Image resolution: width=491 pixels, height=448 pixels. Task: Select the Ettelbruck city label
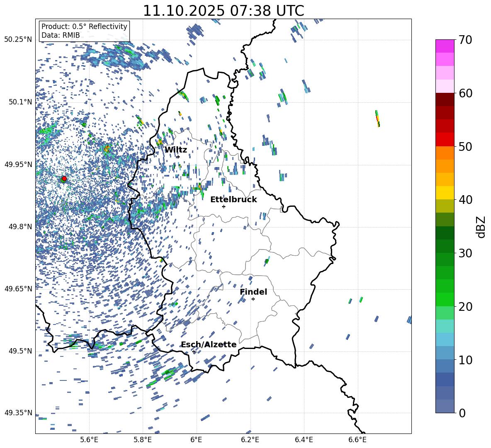(x=233, y=200)
